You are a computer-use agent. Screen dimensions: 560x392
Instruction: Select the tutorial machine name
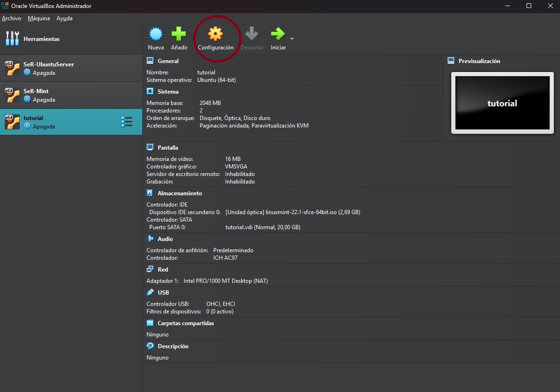(x=33, y=118)
